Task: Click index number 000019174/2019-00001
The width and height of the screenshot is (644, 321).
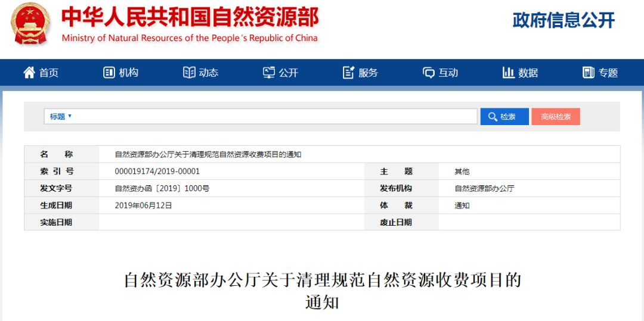Action: pos(157,172)
